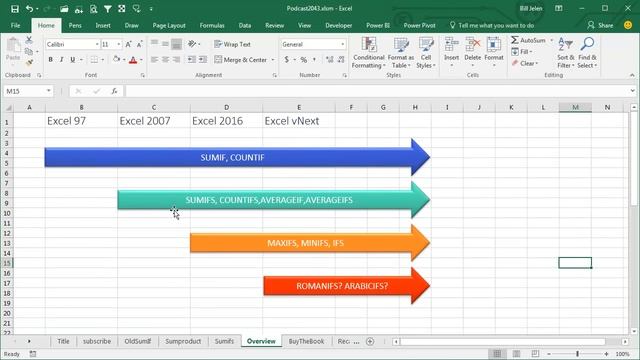Select the Sumifs sheet tab
Screen dimensions: 640x360
coord(224,341)
